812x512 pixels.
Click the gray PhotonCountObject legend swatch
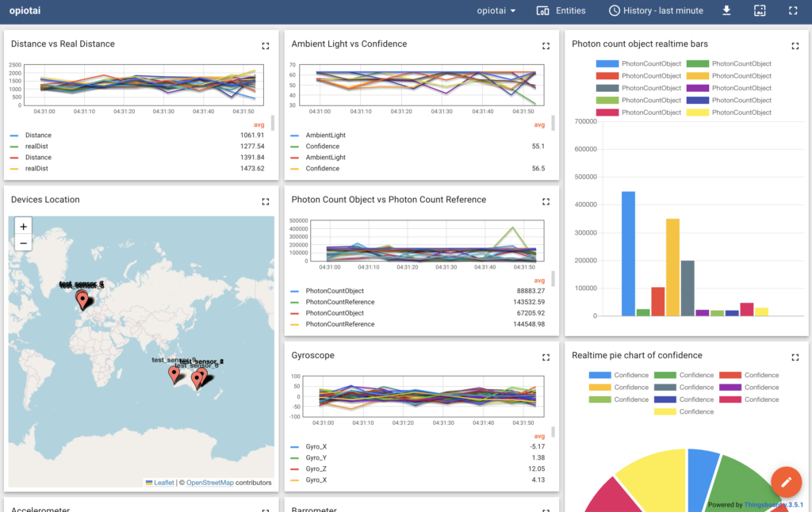(607, 88)
